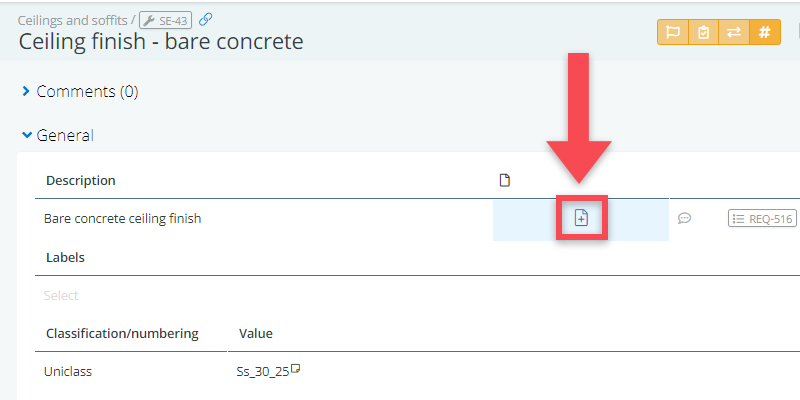
Task: Click the Classification/numbering column header
Action: tap(122, 333)
